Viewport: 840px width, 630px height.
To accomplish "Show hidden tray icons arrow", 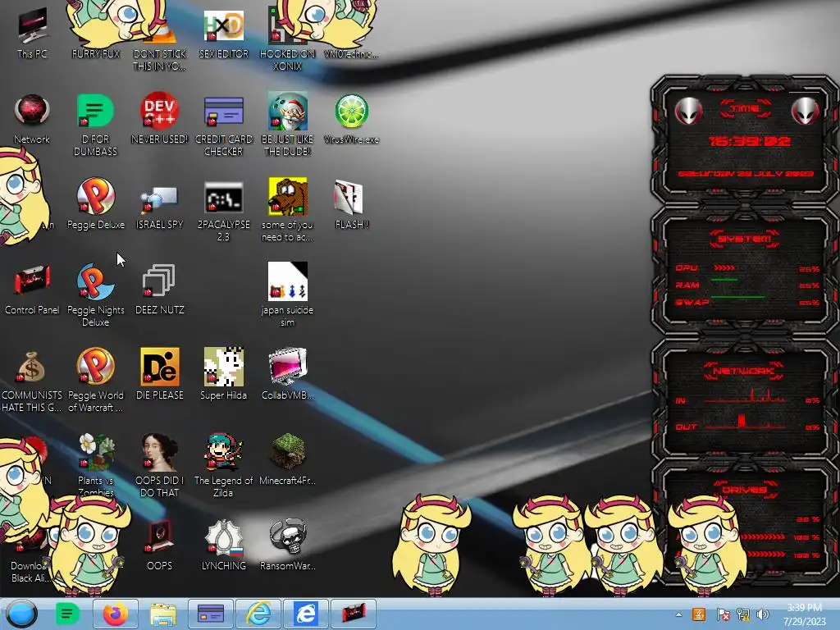I will coord(678,615).
